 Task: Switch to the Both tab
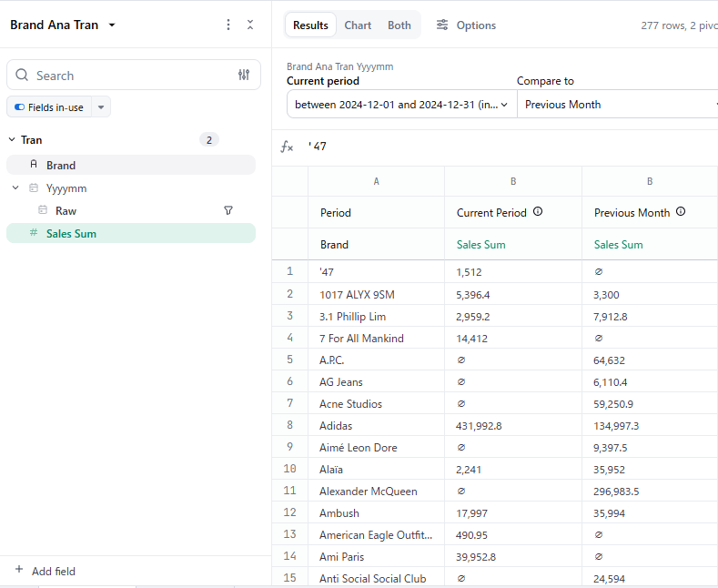399,25
